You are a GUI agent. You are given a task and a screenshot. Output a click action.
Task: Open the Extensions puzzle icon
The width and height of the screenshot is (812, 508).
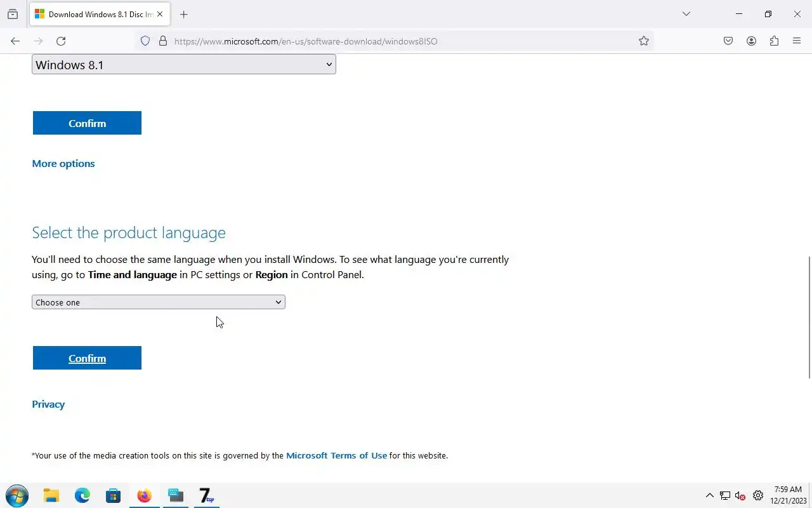[774, 41]
